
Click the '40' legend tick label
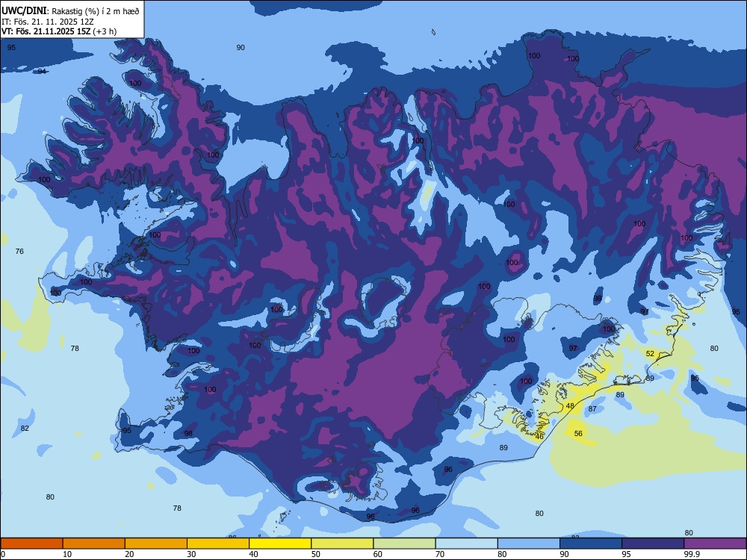coord(253,554)
